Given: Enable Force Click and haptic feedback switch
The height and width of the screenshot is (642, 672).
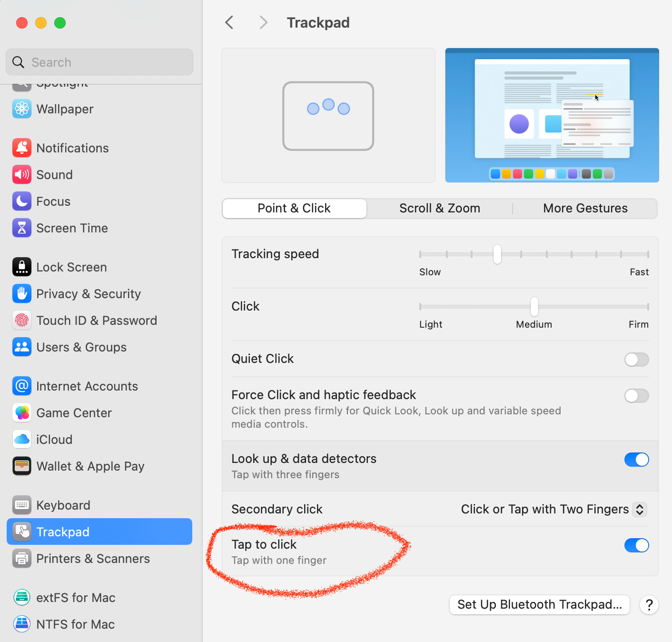Looking at the screenshot, I should pyautogui.click(x=637, y=396).
